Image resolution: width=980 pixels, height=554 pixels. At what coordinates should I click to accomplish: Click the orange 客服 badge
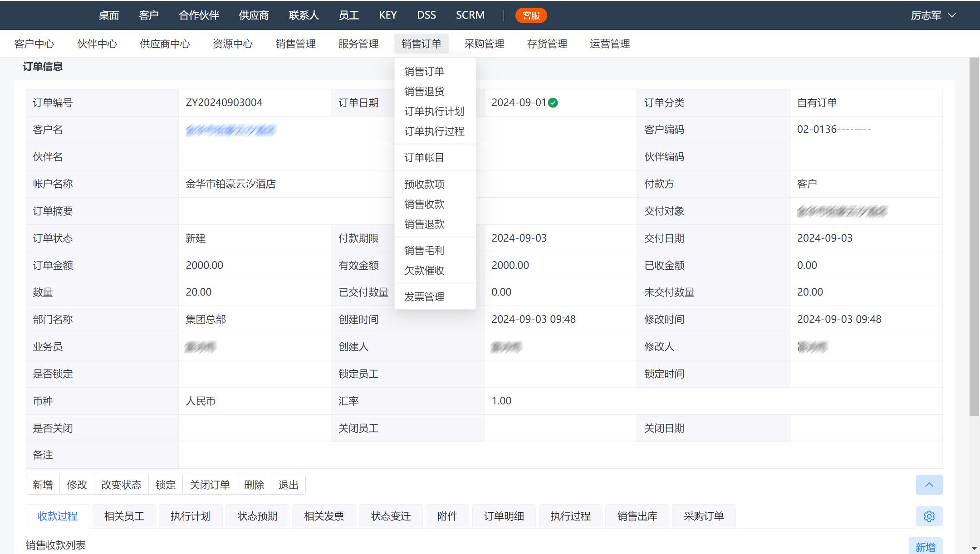[531, 15]
